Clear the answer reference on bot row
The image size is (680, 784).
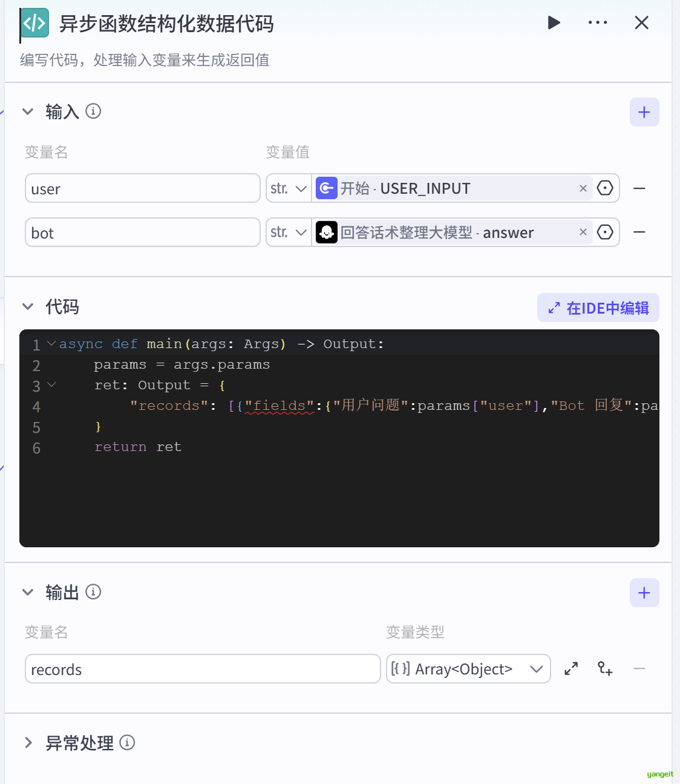(x=583, y=232)
